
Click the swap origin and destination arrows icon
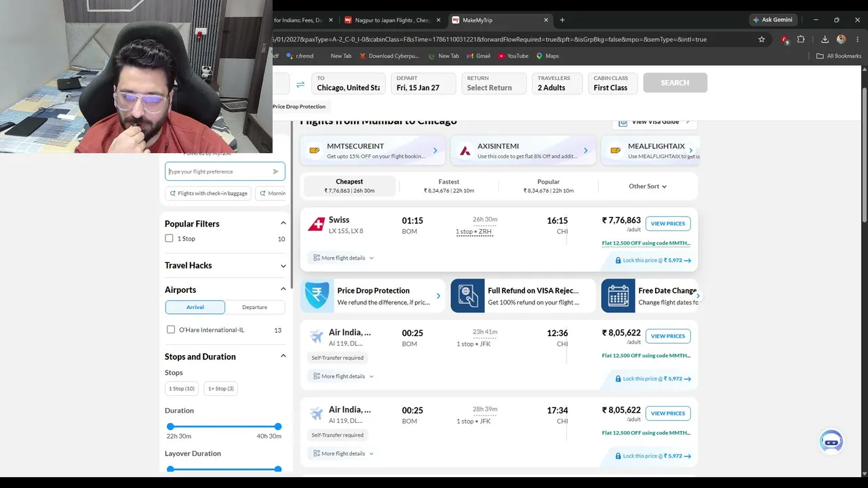300,85
